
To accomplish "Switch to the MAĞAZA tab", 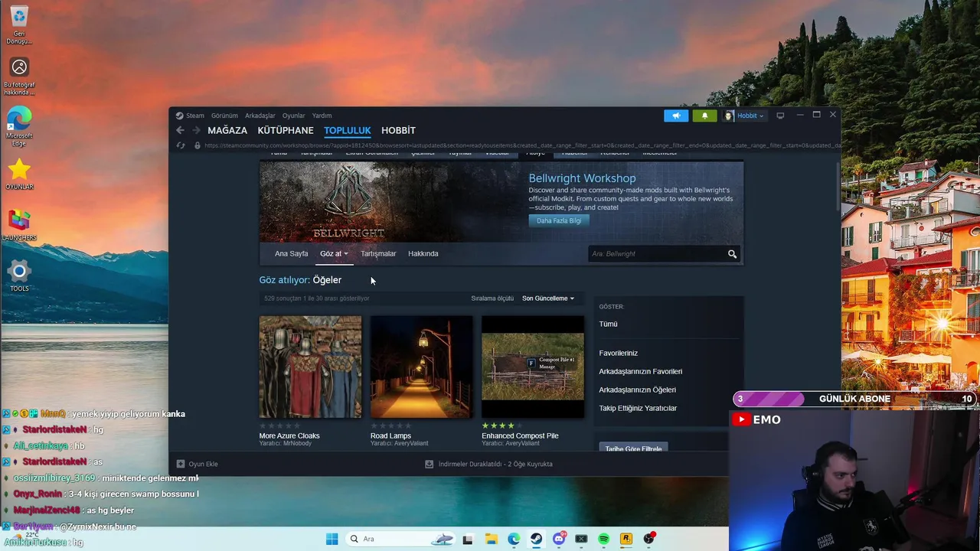I will pos(227,130).
